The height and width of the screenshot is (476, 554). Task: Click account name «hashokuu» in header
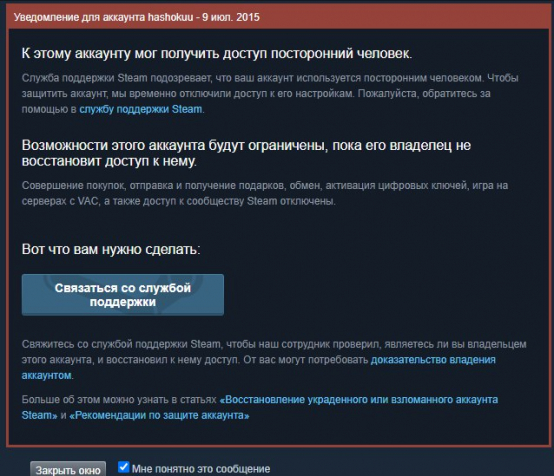tap(170, 17)
